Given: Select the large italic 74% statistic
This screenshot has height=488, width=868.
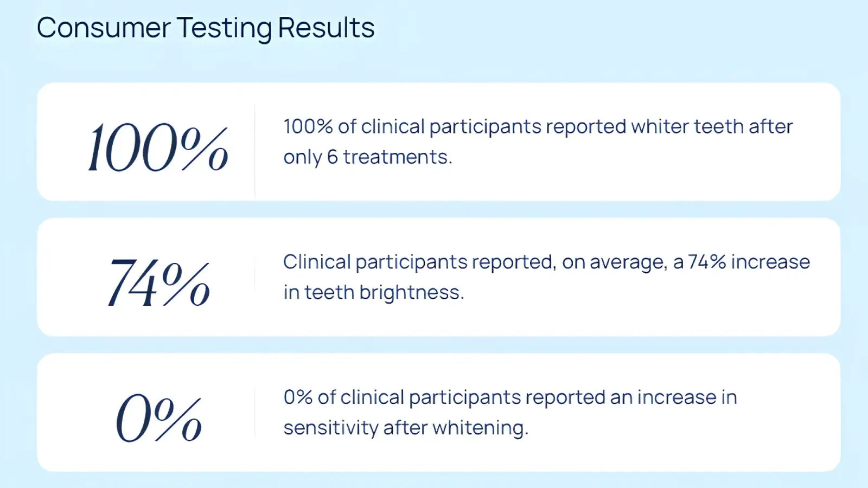Looking at the screenshot, I should [158, 282].
